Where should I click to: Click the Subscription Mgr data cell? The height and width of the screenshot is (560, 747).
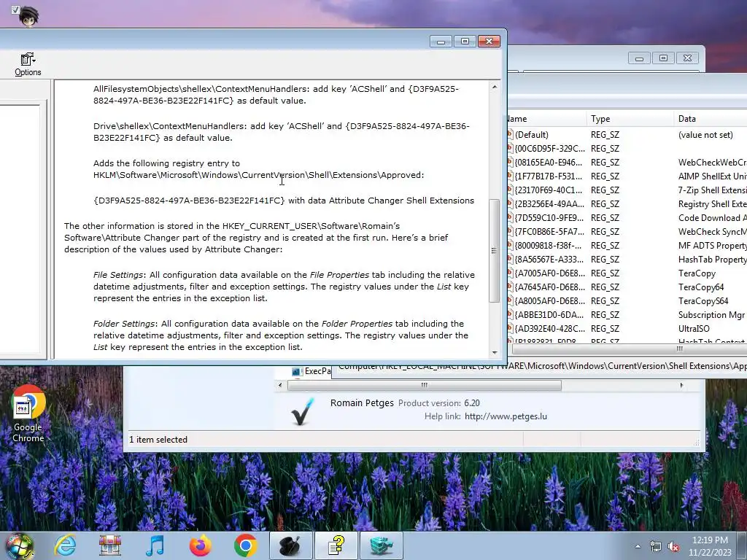711,314
